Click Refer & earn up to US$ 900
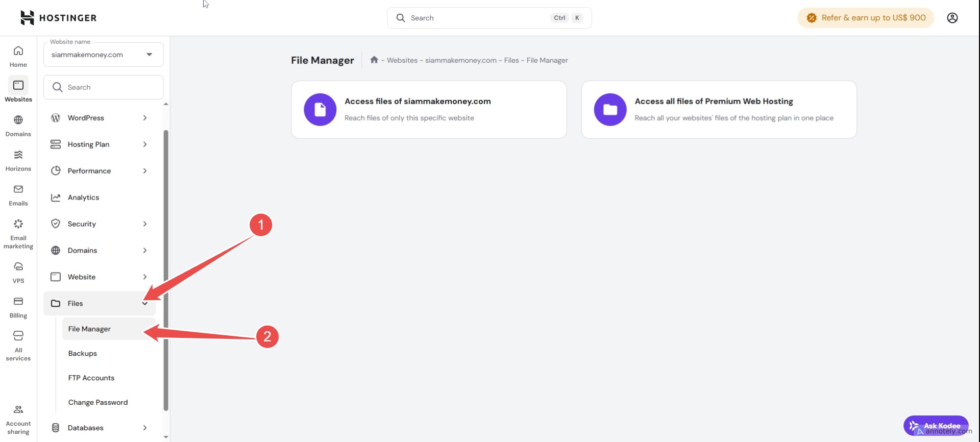Image resolution: width=980 pixels, height=442 pixels. [x=866, y=18]
